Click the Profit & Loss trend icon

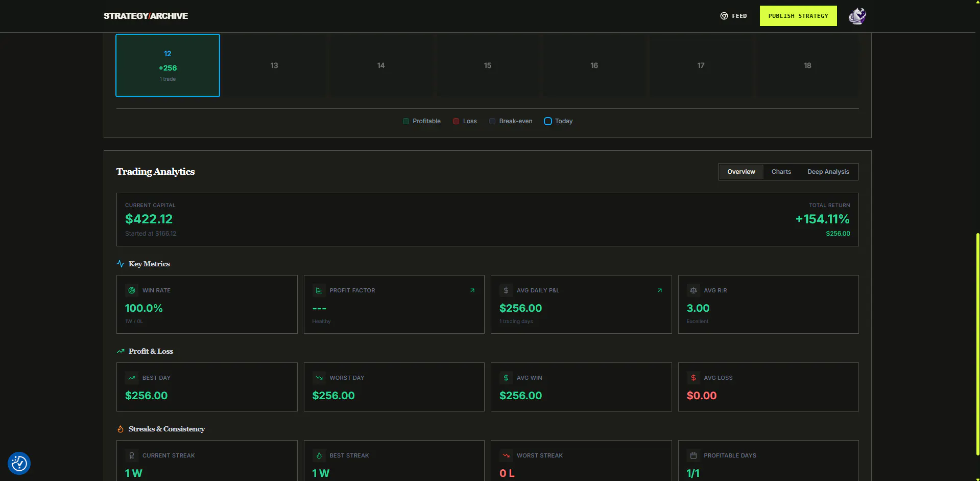121,351
